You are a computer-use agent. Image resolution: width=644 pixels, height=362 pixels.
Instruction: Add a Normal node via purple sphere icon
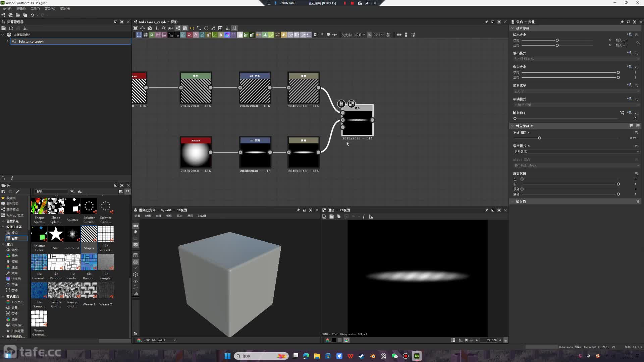(x=227, y=35)
